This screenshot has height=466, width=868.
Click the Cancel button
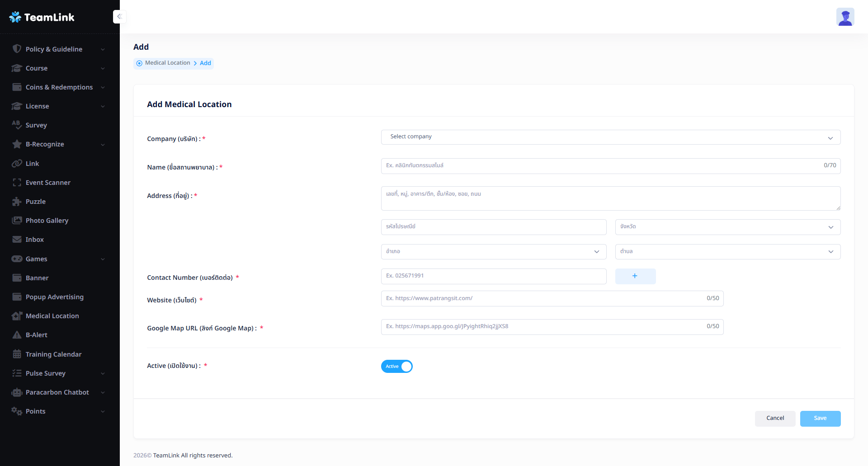775,419
